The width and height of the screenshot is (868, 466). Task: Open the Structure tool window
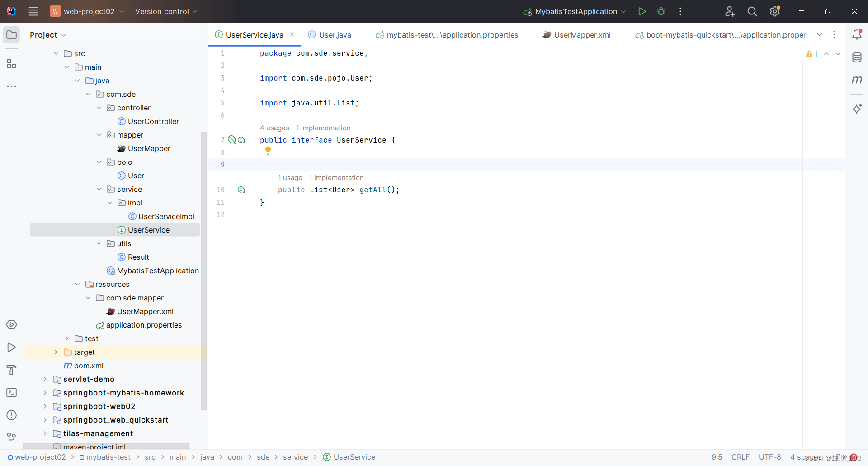click(x=12, y=64)
